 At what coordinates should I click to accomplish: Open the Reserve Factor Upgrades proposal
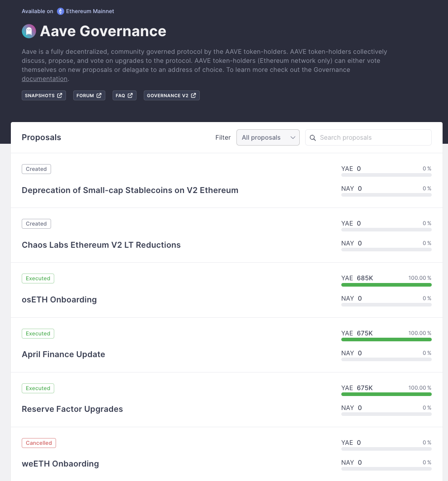tap(72, 409)
